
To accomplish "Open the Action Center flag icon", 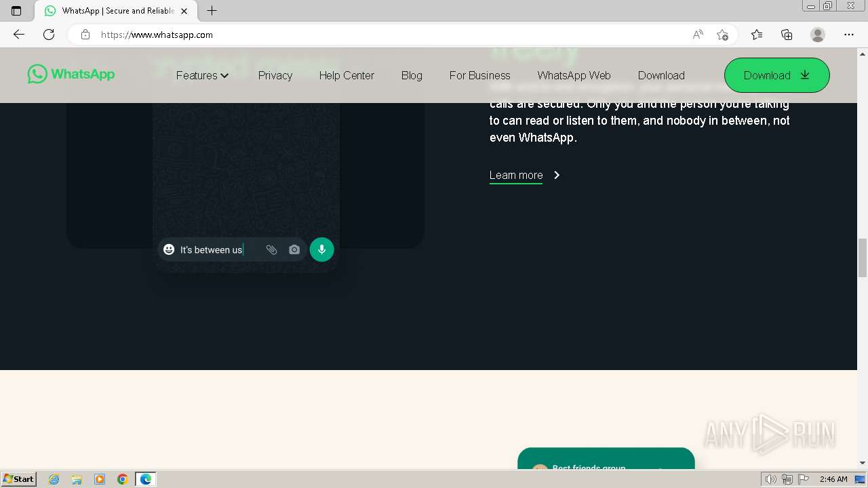I will click(x=804, y=479).
